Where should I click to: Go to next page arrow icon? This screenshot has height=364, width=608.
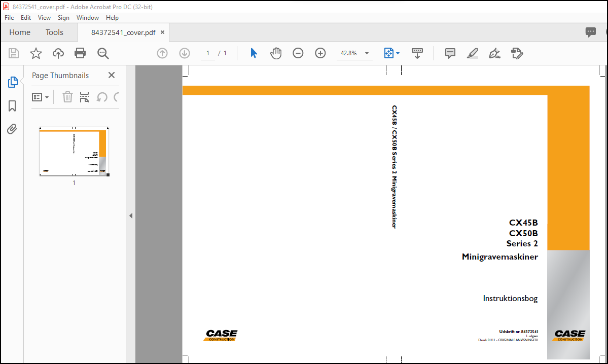pyautogui.click(x=185, y=53)
